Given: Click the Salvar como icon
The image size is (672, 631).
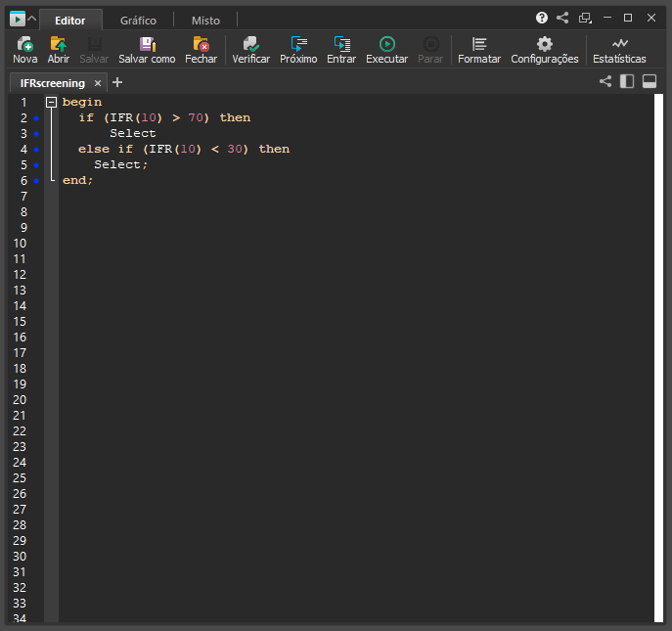Looking at the screenshot, I should tap(147, 44).
